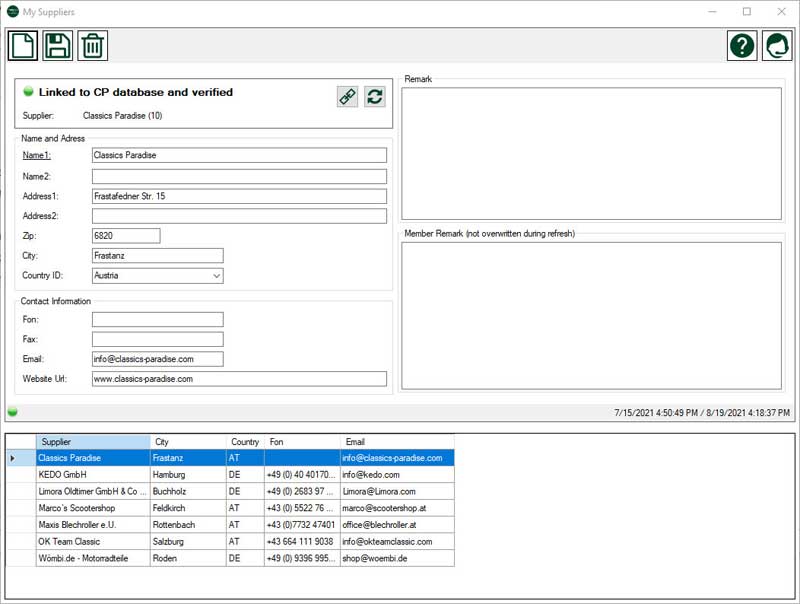This screenshot has height=604, width=800.
Task: Click shop@woembi.de email cell
Action: 397,559
